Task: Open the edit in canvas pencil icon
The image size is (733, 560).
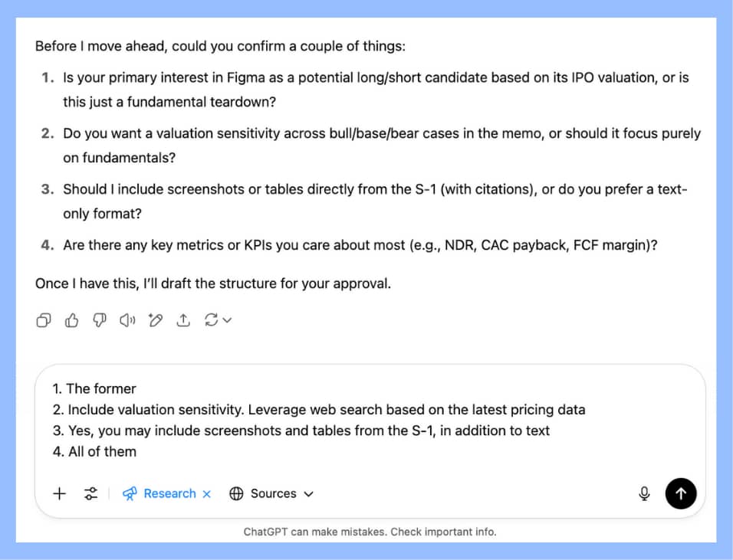Action: click(156, 320)
